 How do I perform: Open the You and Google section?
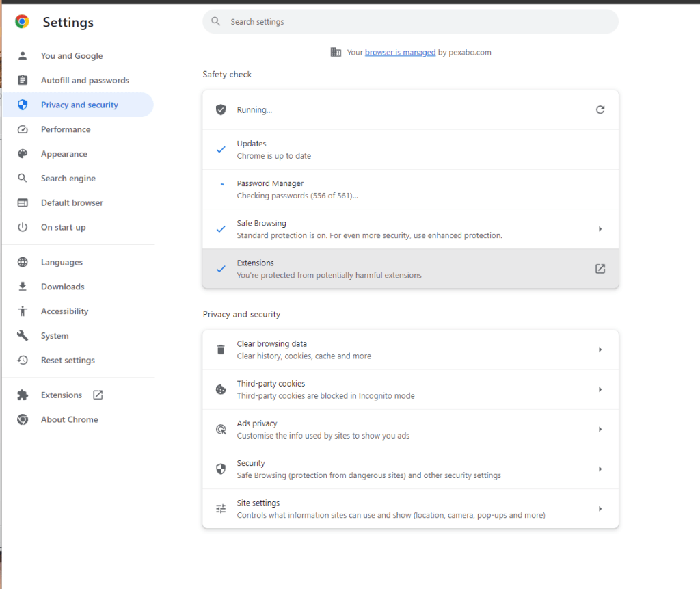[78, 56]
